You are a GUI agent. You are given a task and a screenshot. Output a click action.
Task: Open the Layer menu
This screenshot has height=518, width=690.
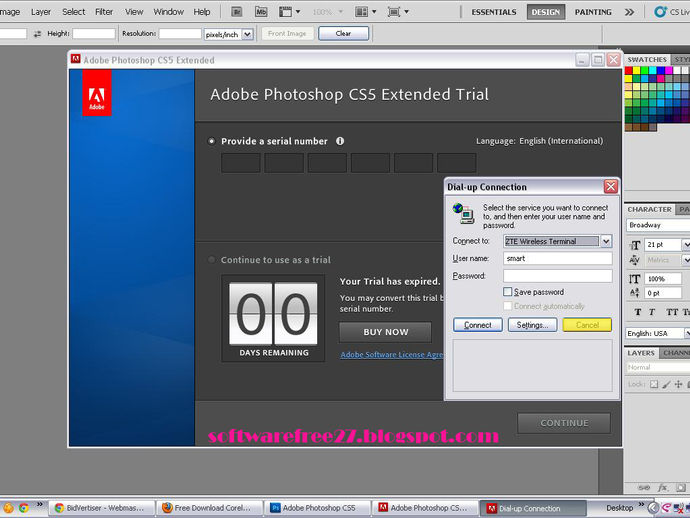coord(41,12)
